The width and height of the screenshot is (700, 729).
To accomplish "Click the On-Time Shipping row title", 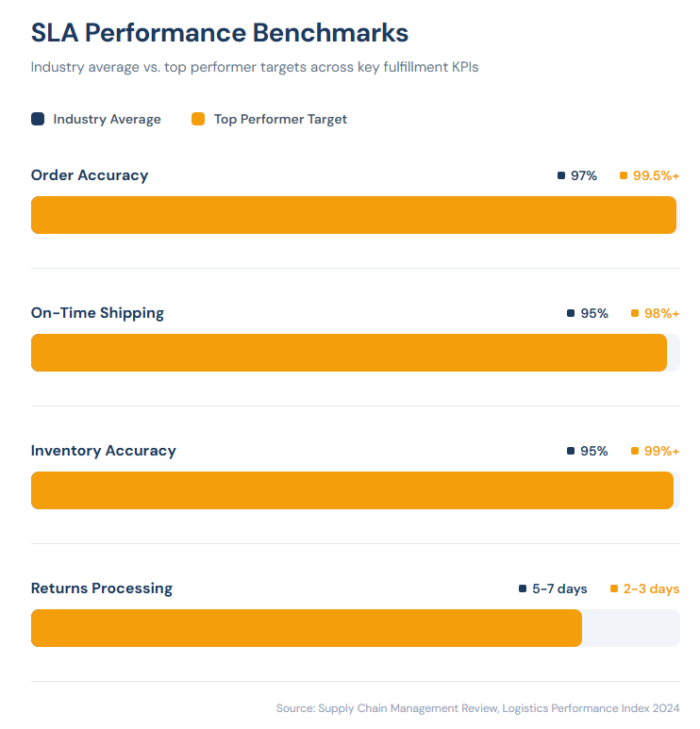I will pos(97,313).
